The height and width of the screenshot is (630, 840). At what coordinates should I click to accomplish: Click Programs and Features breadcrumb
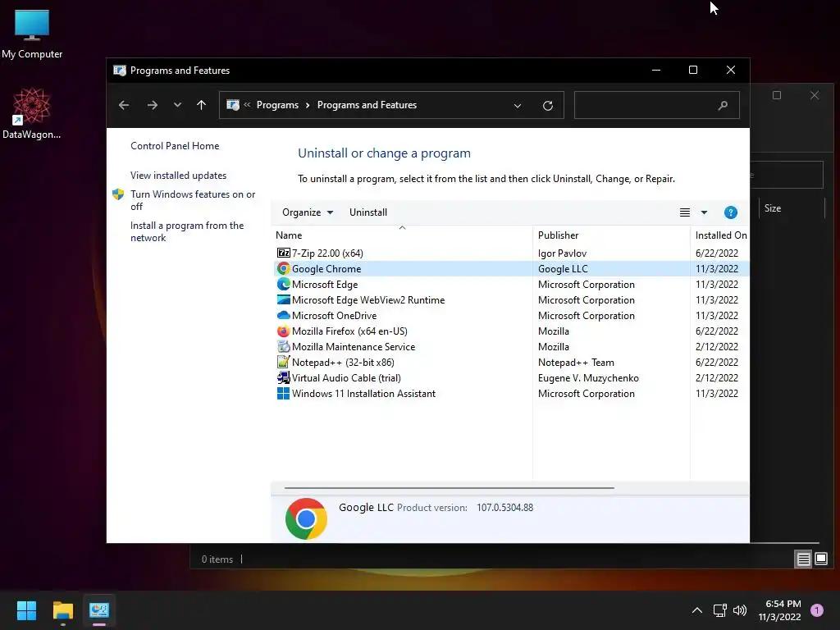[x=367, y=105]
